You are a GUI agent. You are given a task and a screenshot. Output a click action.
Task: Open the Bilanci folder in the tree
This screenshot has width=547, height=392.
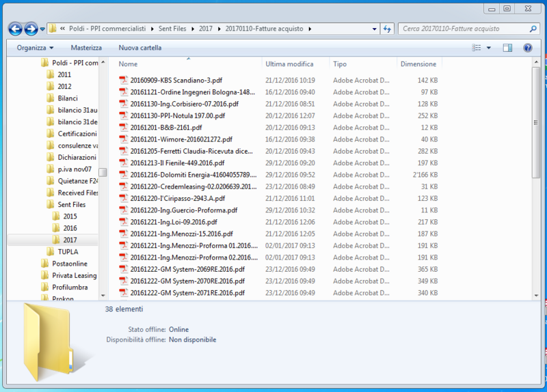tap(68, 98)
